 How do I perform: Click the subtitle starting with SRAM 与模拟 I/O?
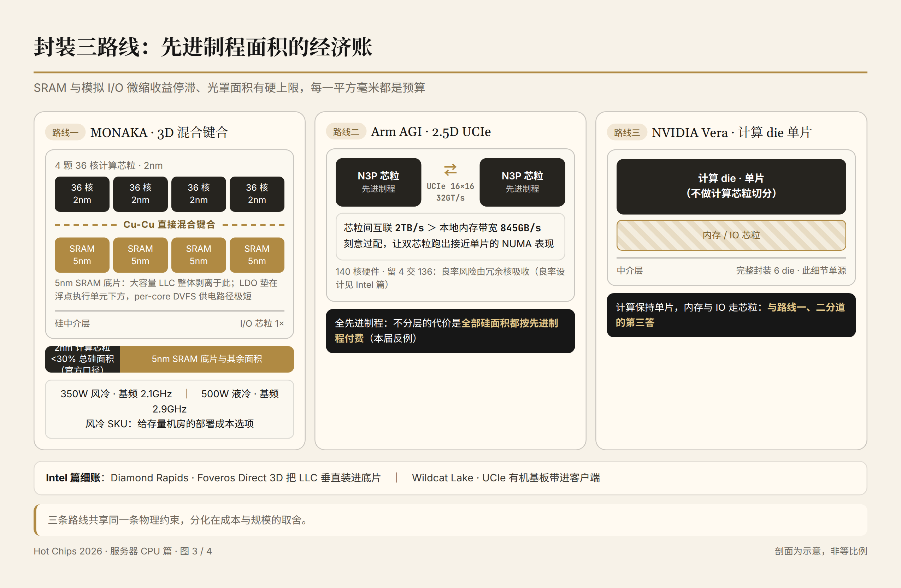coord(229,88)
